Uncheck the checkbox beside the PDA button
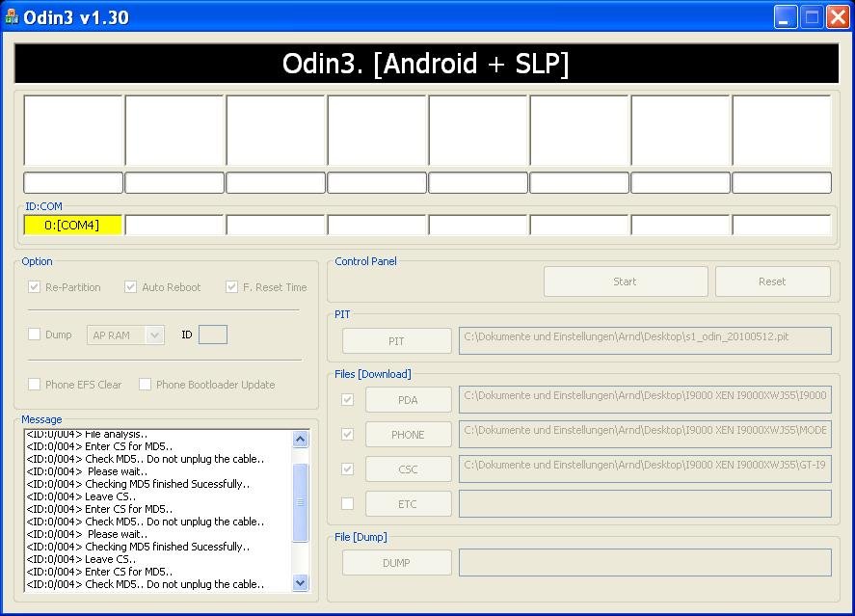855x616 pixels. point(347,400)
